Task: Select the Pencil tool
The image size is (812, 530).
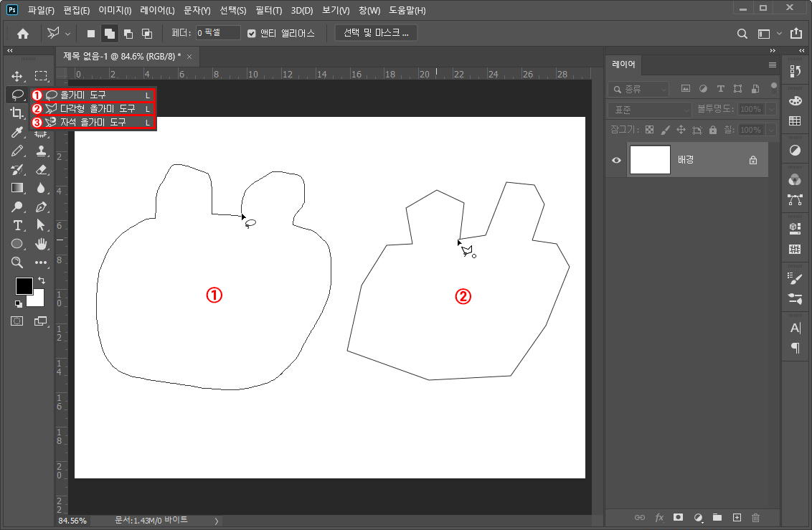Action: pyautogui.click(x=17, y=151)
